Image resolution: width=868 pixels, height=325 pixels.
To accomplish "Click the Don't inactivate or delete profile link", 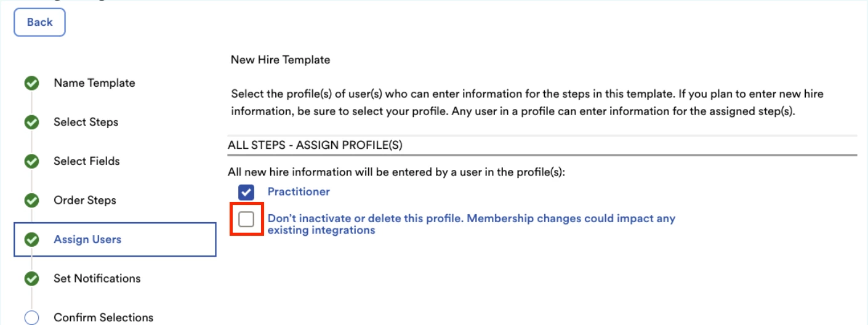I will (x=472, y=224).
